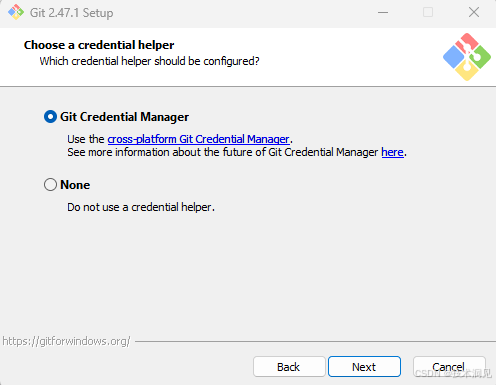Minimize the Git Setup window
This screenshot has width=496, height=385.
(x=383, y=13)
